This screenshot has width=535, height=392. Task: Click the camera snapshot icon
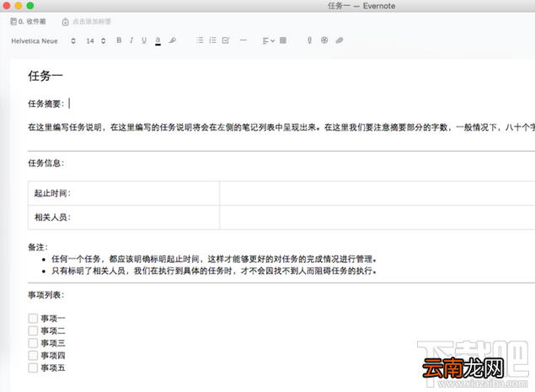[x=324, y=40]
